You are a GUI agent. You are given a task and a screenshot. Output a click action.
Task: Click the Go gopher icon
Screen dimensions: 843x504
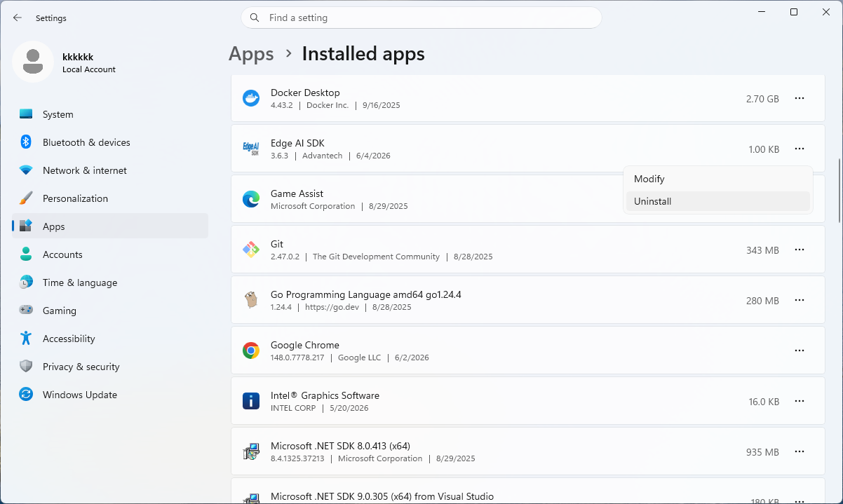tap(251, 300)
